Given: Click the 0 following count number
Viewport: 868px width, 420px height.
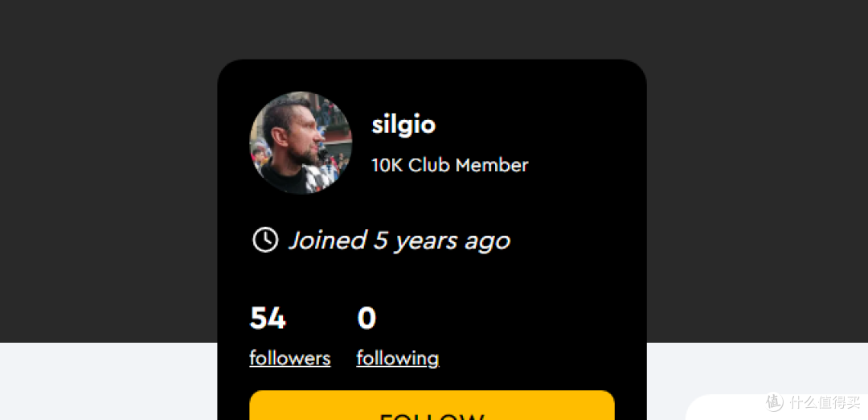Looking at the screenshot, I should (366, 319).
